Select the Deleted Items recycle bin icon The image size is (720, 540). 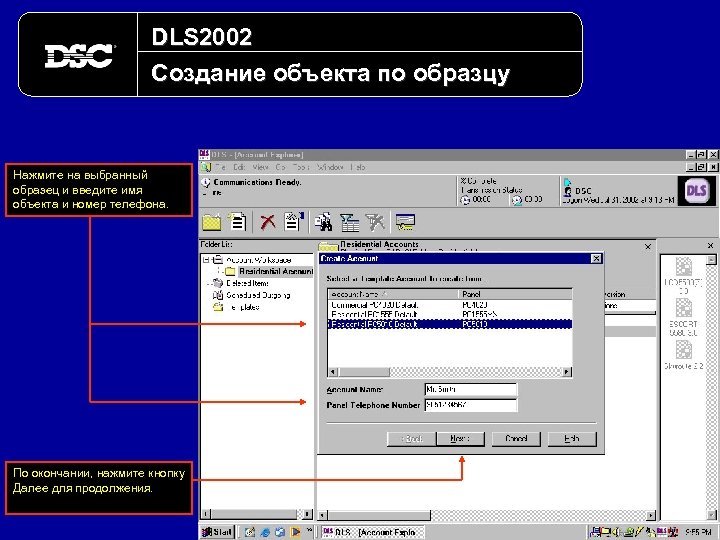(x=218, y=283)
